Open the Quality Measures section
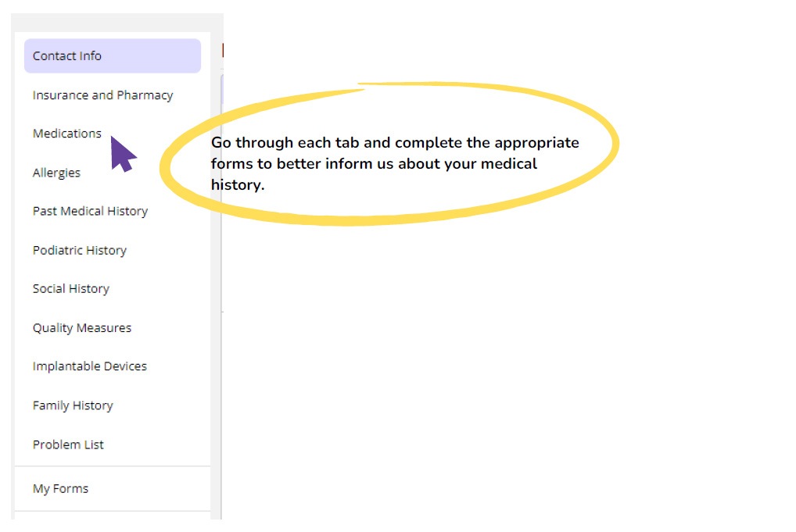This screenshot has height=532, width=796. tap(81, 327)
